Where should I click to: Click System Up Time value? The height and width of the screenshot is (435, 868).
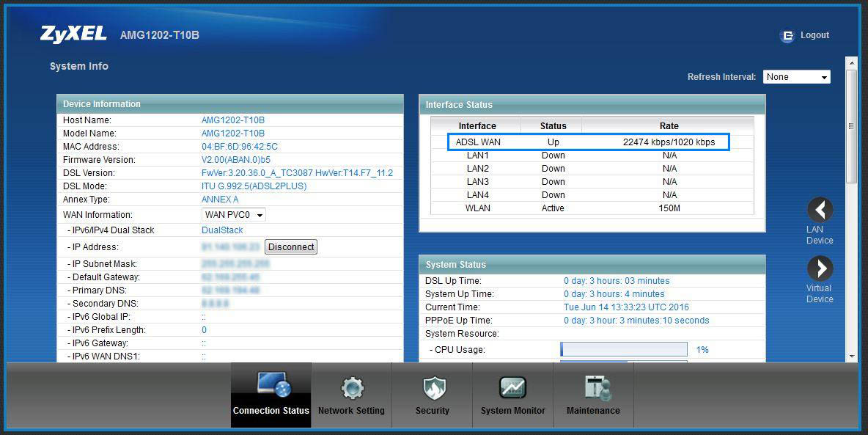pos(614,294)
